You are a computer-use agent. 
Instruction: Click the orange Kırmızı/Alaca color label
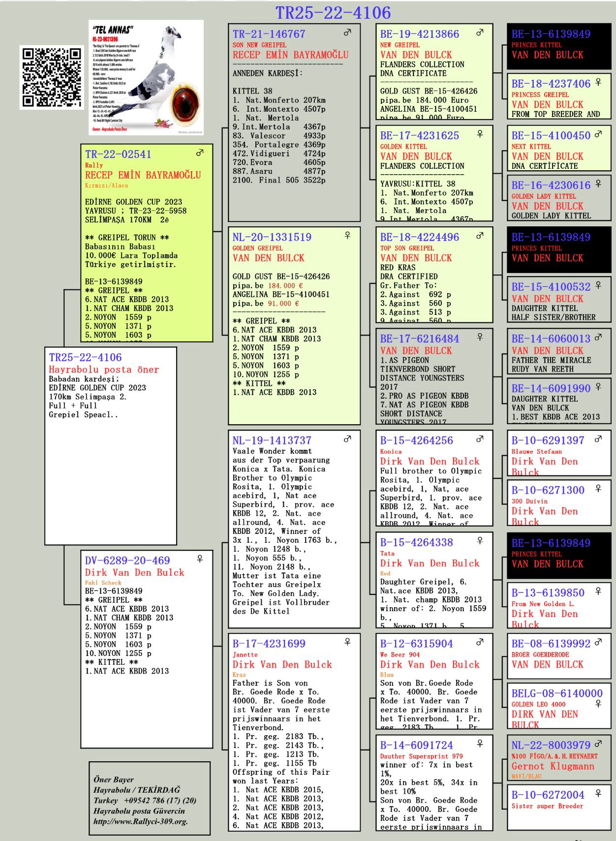pos(106,186)
